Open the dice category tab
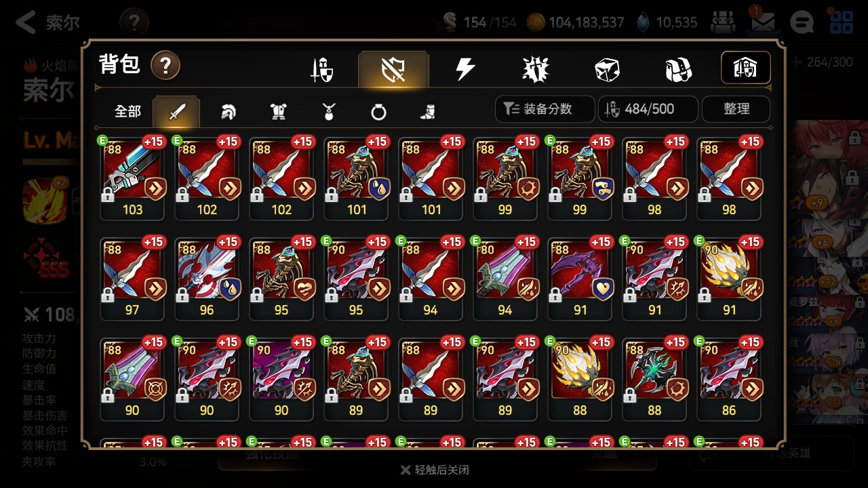This screenshot has width=868, height=488. (607, 69)
